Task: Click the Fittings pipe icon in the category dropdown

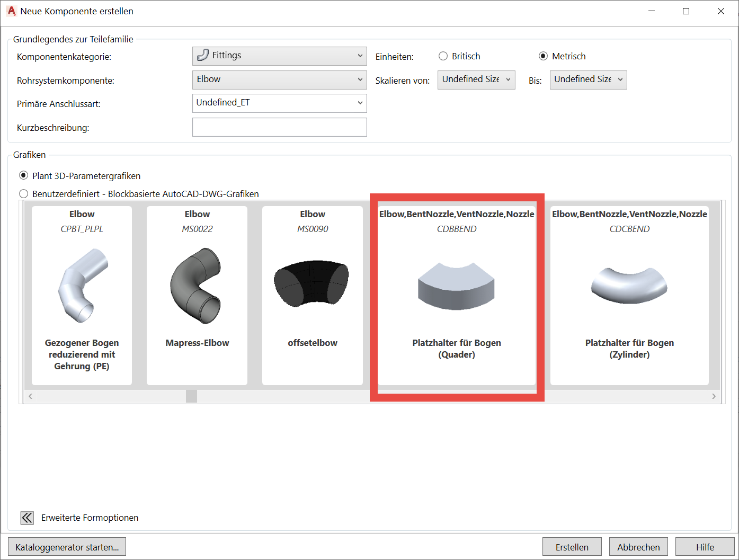Action: click(202, 55)
